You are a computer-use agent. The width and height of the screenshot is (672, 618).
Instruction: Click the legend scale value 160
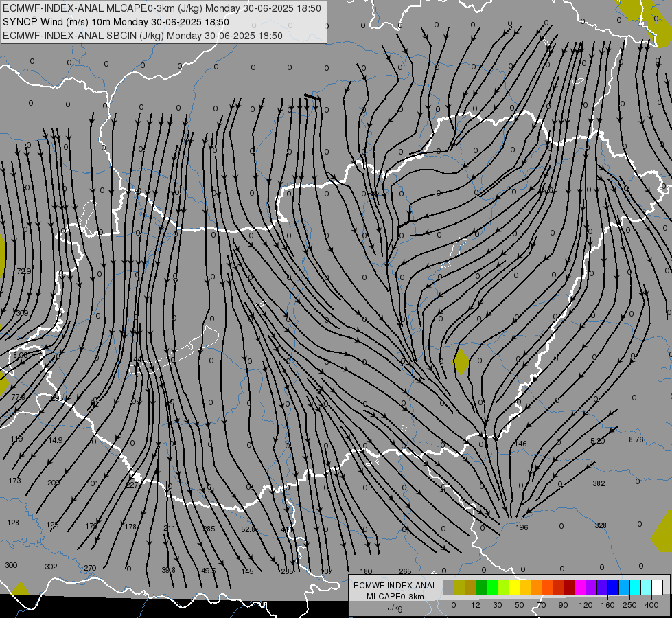(x=607, y=605)
